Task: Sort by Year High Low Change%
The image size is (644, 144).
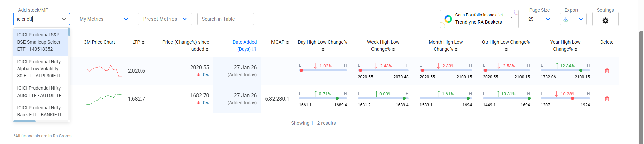Action: click(576, 49)
